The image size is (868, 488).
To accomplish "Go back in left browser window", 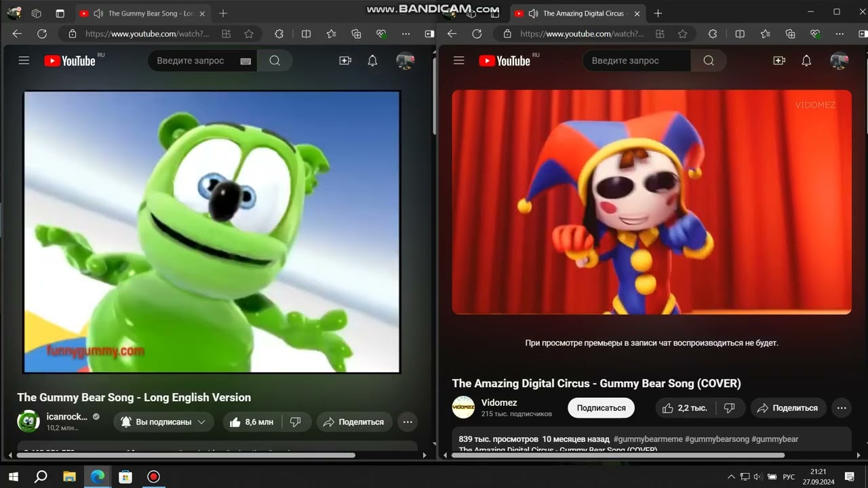I will pos(17,34).
